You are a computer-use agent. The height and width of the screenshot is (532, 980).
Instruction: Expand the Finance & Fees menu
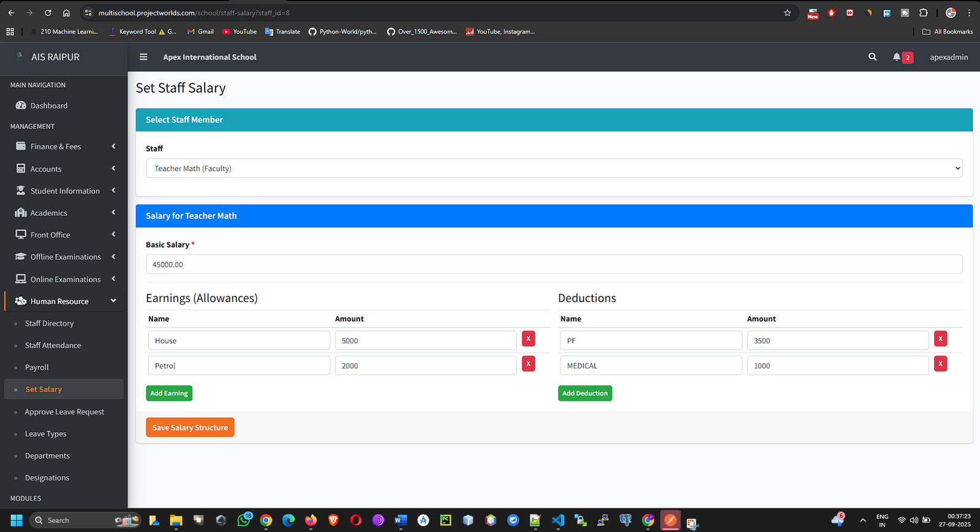coord(64,146)
